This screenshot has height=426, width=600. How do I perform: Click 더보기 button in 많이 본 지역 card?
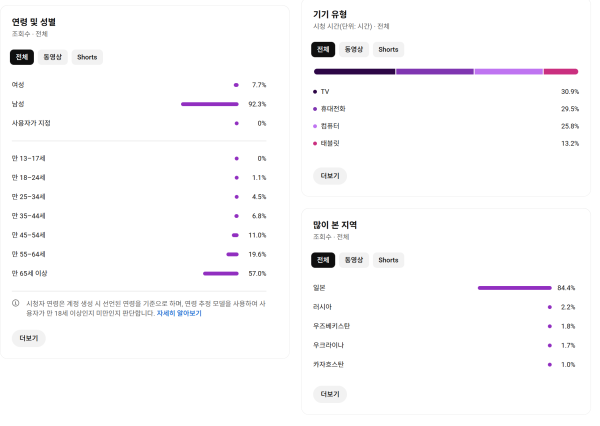pyautogui.click(x=330, y=394)
